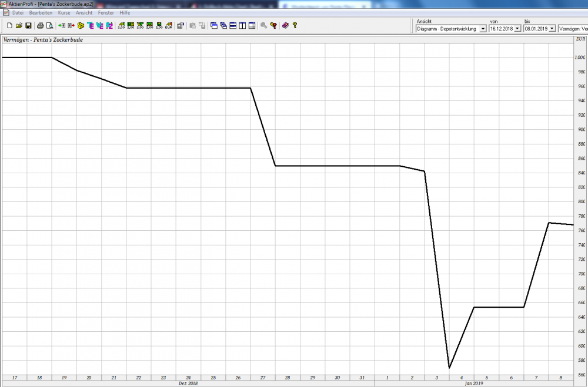Image resolution: width=588 pixels, height=387 pixels.
Task: Click the 800 value on the axis
Action: click(x=582, y=201)
